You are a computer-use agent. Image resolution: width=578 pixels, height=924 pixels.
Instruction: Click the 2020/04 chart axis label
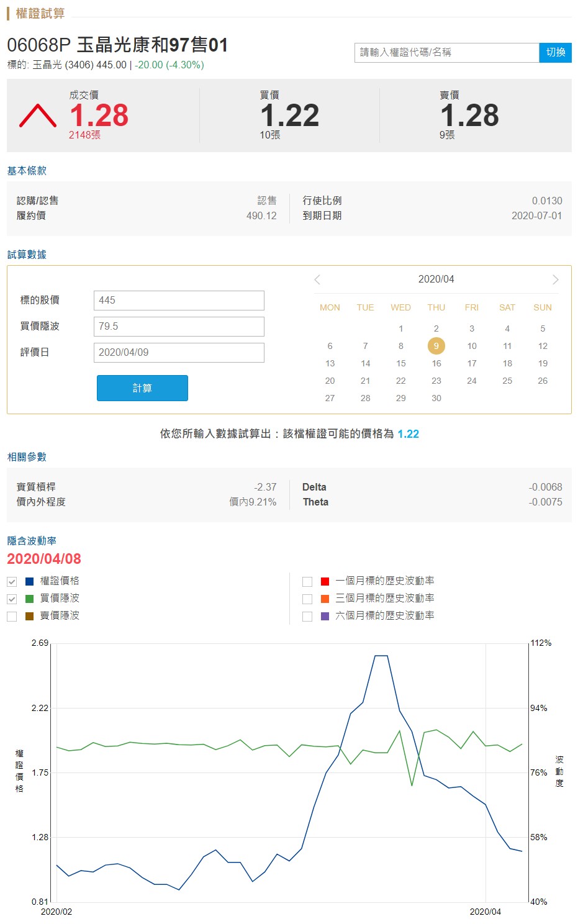click(x=485, y=912)
